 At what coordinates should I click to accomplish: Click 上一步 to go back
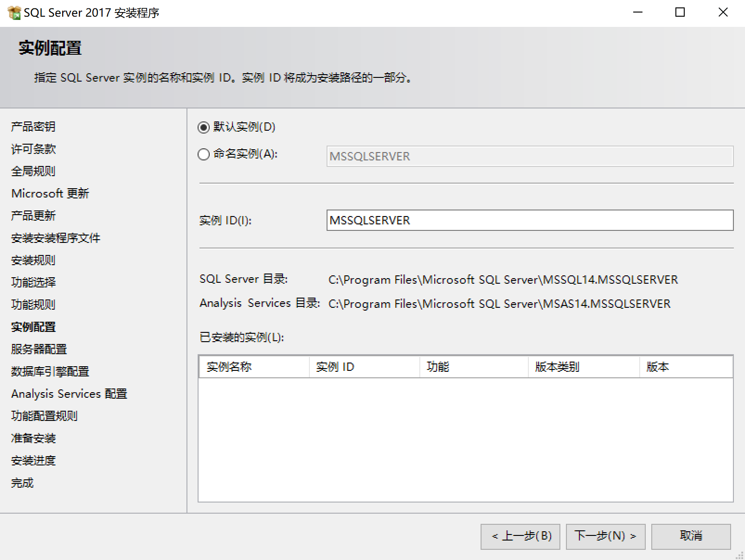click(520, 536)
